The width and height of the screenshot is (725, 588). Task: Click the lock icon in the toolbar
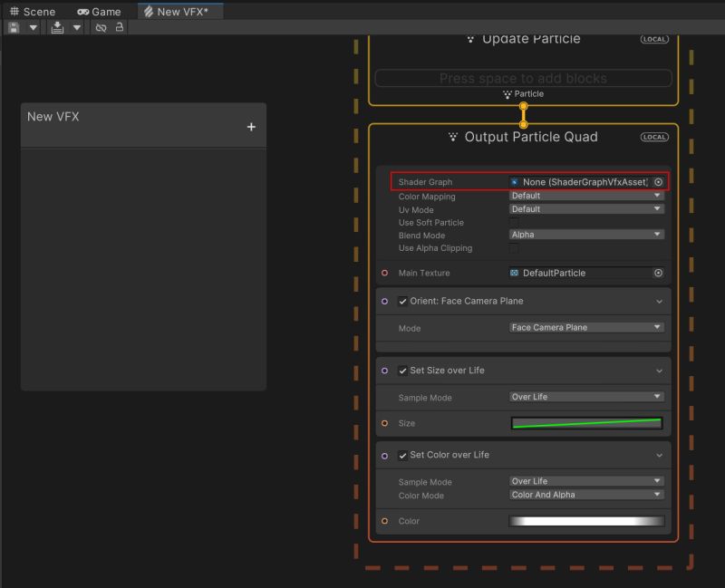pyautogui.click(x=119, y=27)
